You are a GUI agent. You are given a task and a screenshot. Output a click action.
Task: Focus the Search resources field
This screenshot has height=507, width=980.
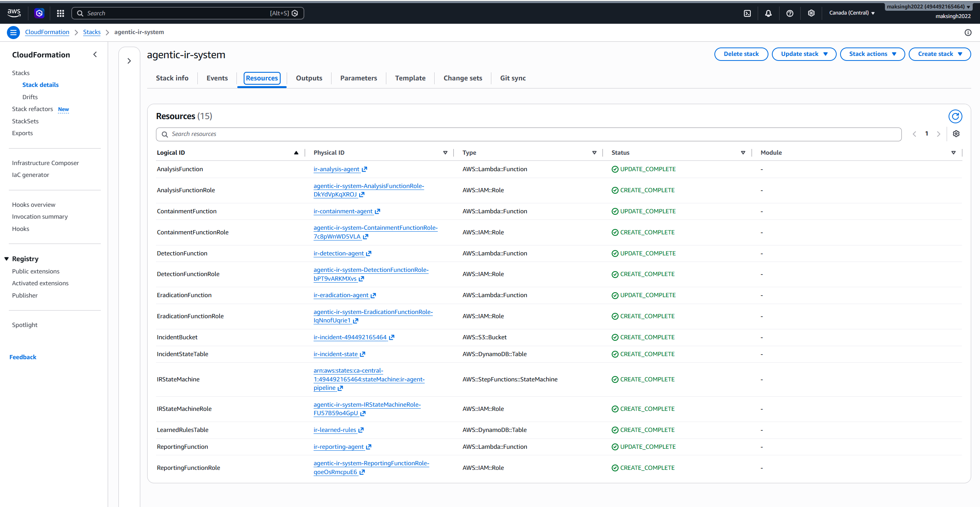pyautogui.click(x=529, y=134)
